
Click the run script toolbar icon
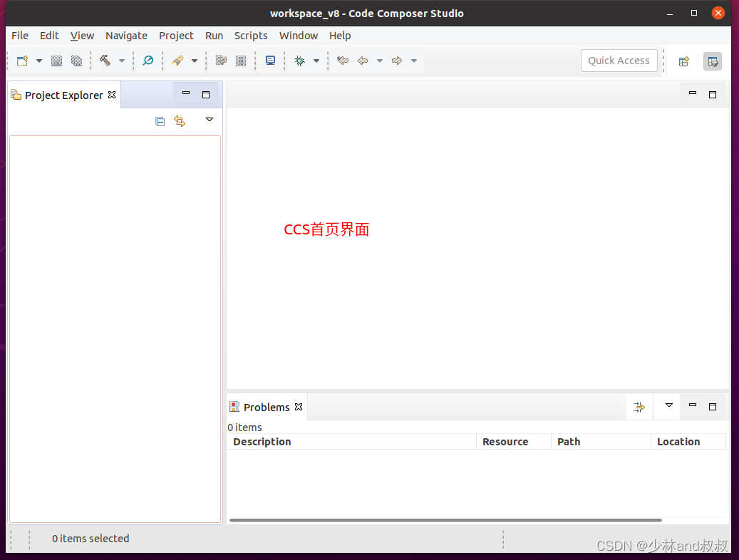click(221, 61)
